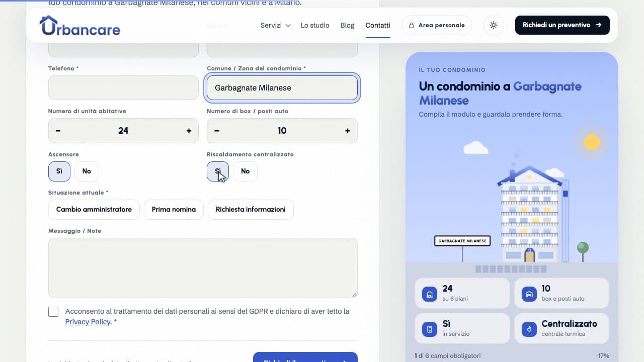Increase Numero di box / posti auto
The image size is (644, 362).
347,131
